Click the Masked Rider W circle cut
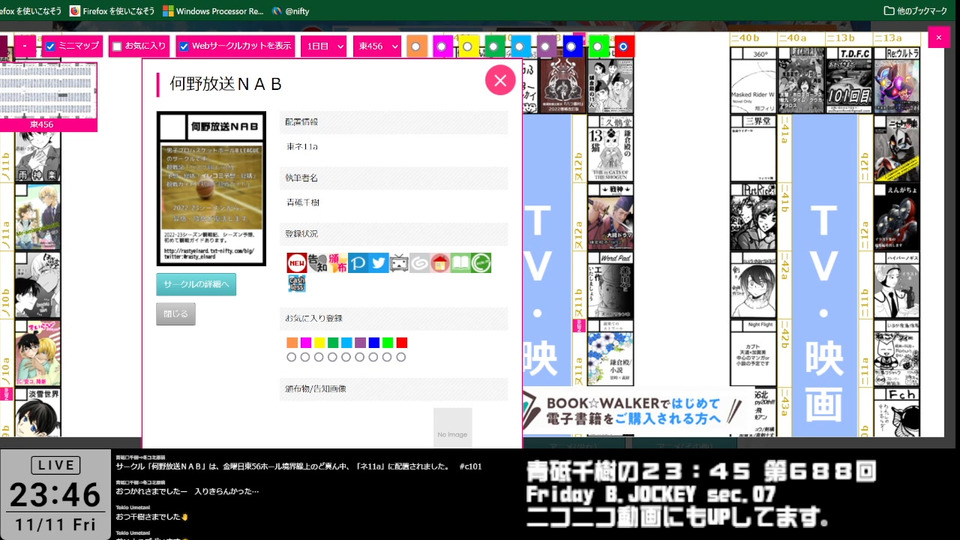Viewport: 960px width, 540px height. tap(753, 80)
